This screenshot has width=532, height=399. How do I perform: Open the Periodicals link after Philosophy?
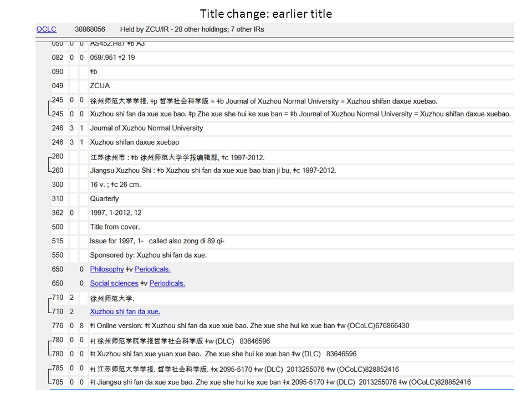(152, 269)
